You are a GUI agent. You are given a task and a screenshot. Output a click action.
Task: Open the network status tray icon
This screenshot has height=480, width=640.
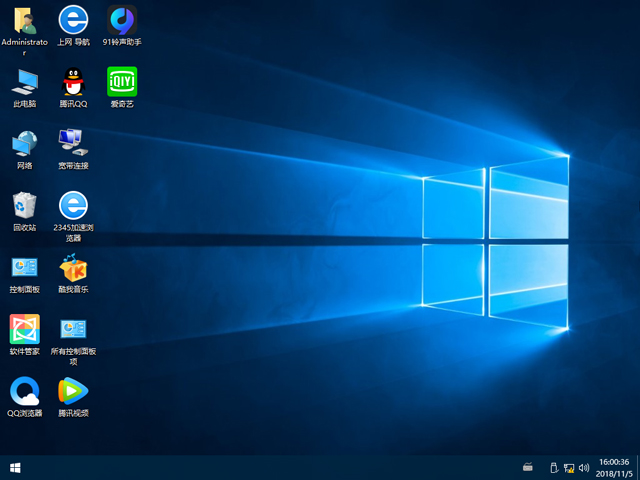click(568, 467)
